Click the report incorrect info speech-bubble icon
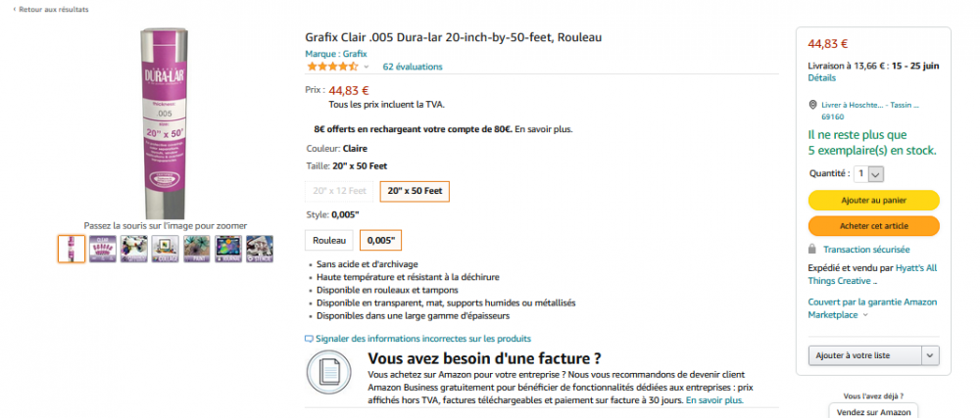Viewport: 980px width, 418px height. (x=310, y=339)
